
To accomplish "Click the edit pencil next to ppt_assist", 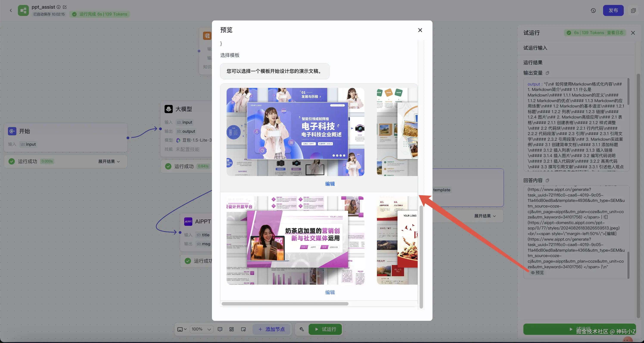I will [65, 7].
